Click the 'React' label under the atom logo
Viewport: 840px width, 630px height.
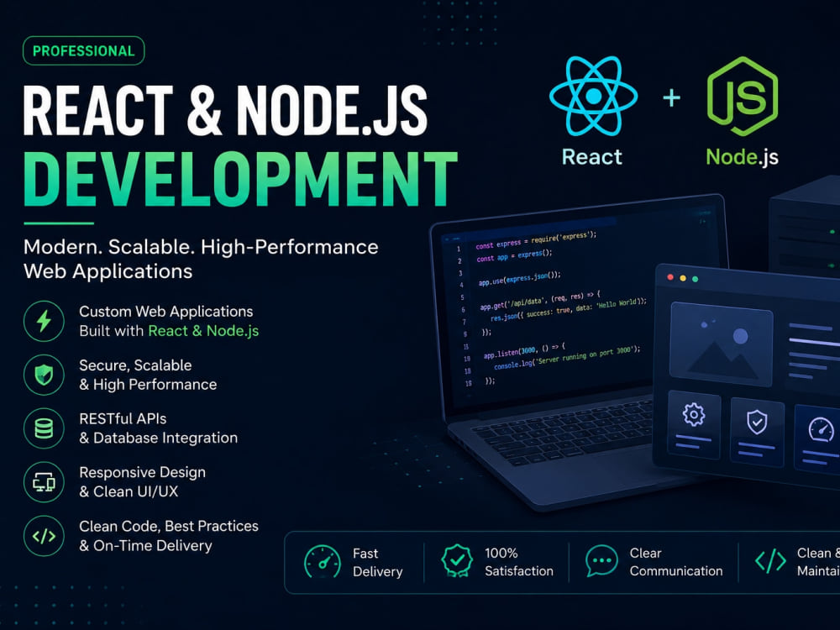coord(592,157)
